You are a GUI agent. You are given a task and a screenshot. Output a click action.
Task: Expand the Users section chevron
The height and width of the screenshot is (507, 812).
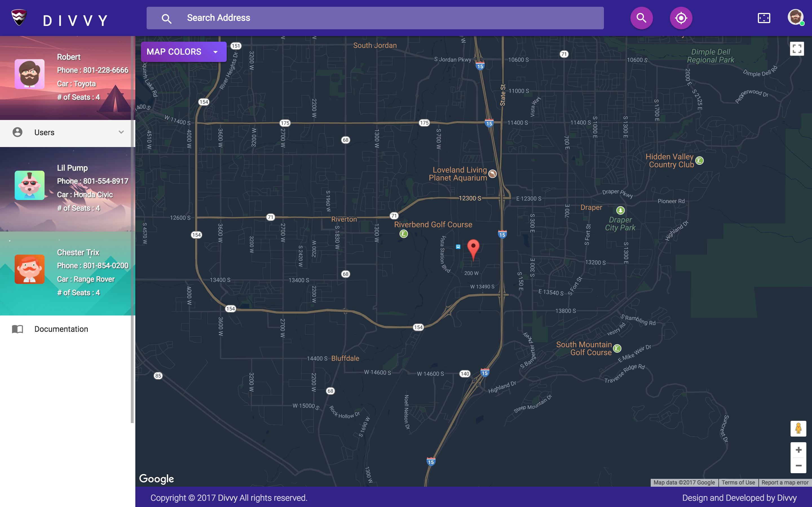[121, 132]
